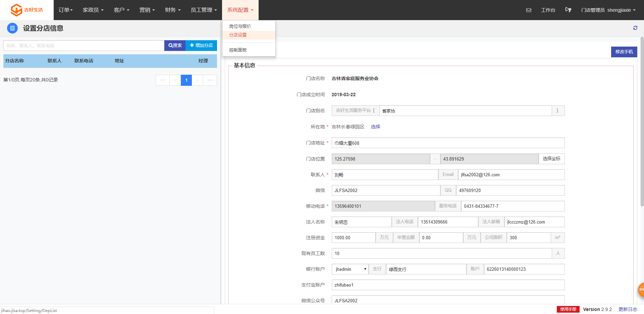Screen dimensions: 644x314
Task: Go to last page with >> button
Action: 210,80
